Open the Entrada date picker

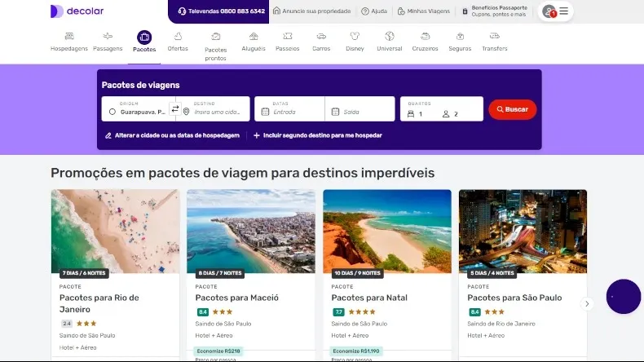pos(289,109)
